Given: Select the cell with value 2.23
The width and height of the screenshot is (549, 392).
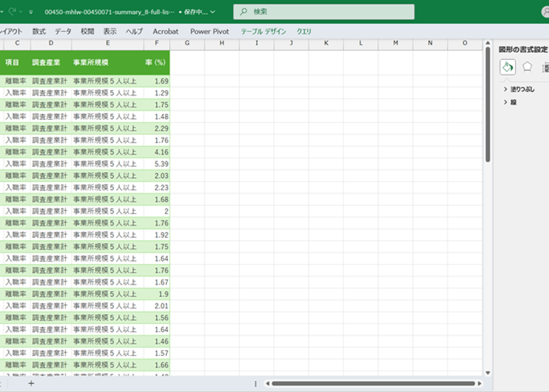Looking at the screenshot, I should [x=156, y=188].
